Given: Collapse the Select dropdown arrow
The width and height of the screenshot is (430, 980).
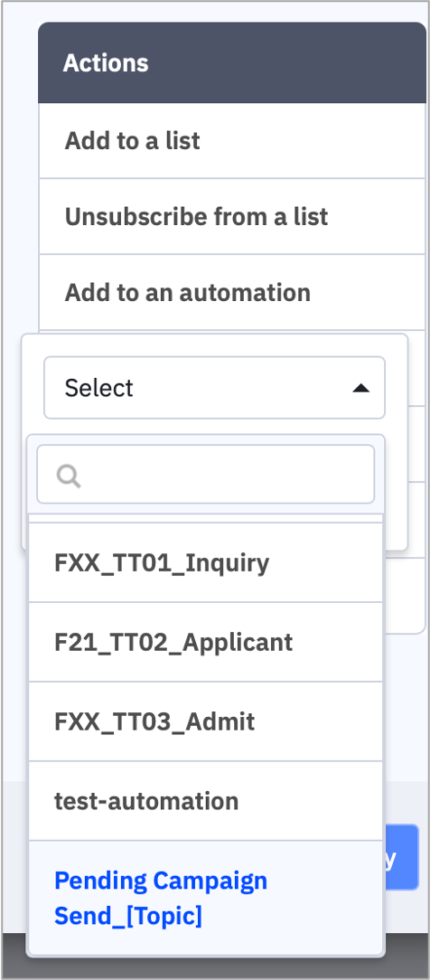Looking at the screenshot, I should click(360, 388).
